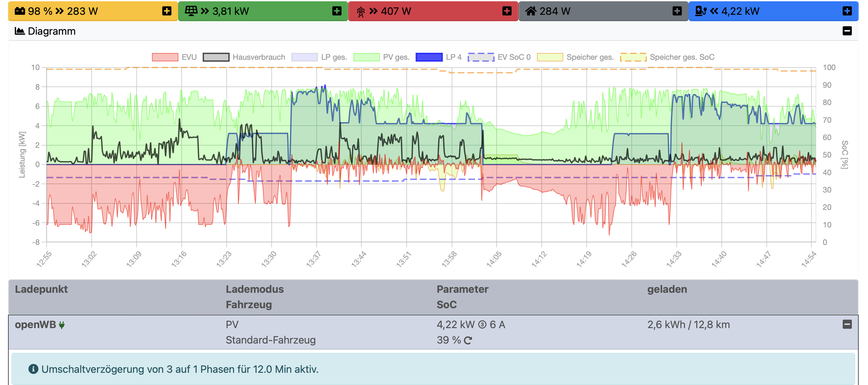868x385 pixels.
Task: Expand the red grid 407 W card
Action: click(x=506, y=11)
